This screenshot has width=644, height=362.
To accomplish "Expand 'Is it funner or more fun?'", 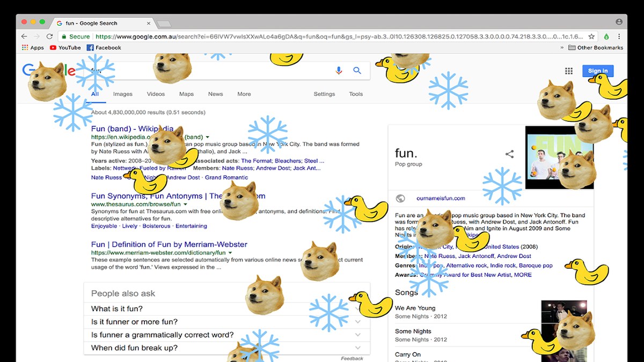I will point(226,322).
